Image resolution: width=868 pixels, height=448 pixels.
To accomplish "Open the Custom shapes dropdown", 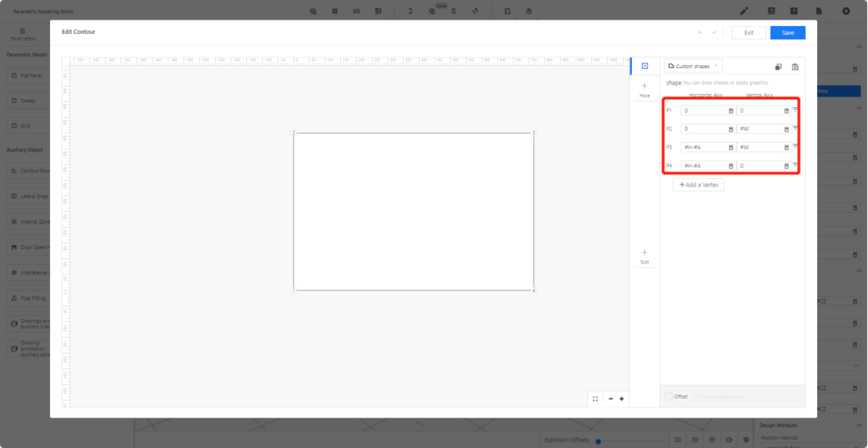I will (693, 67).
